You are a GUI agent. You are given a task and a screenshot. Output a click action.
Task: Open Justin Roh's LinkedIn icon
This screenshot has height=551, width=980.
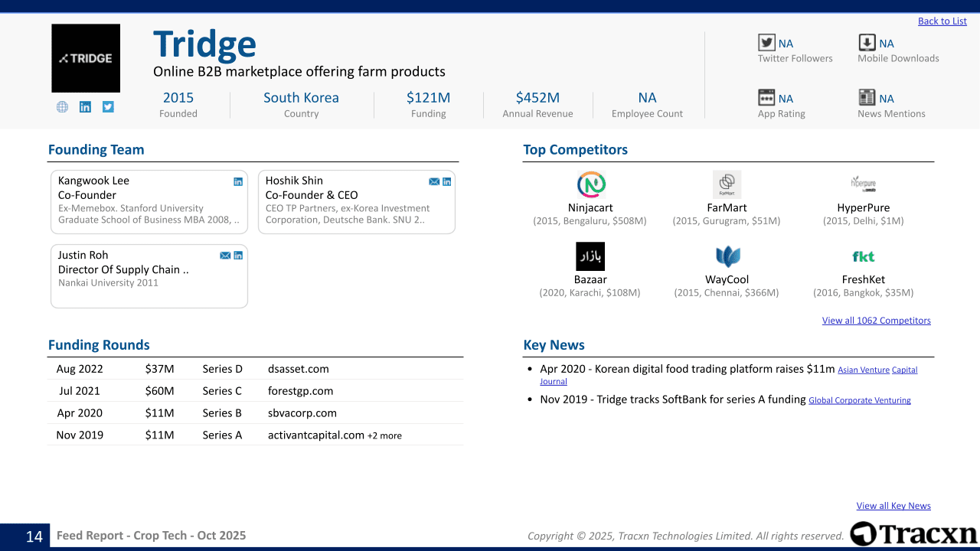click(238, 256)
